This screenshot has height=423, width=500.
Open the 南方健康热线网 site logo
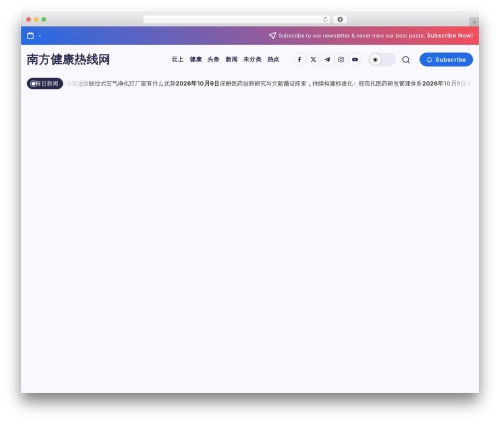[68, 59]
